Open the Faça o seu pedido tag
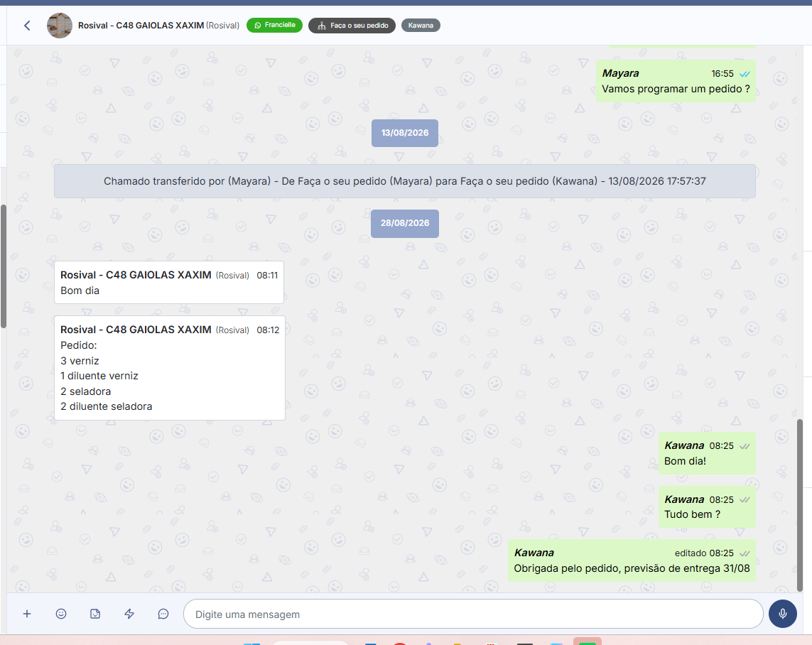Image resolution: width=812 pixels, height=645 pixels. [x=352, y=26]
